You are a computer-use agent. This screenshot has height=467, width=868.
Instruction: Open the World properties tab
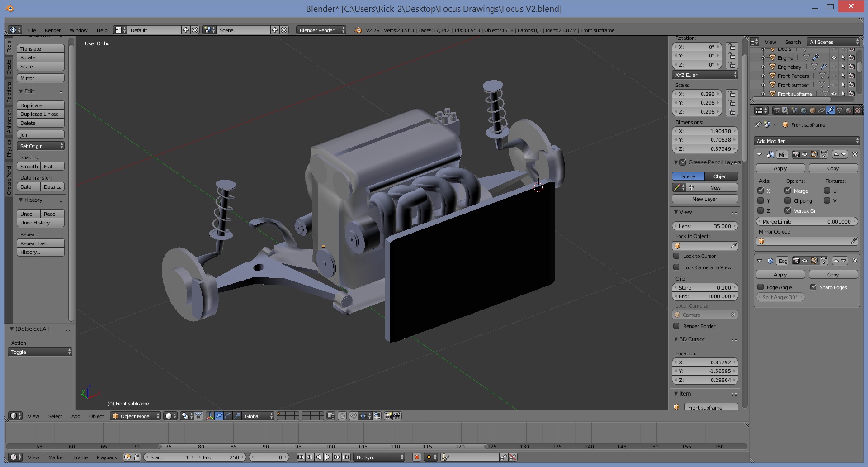[x=803, y=110]
